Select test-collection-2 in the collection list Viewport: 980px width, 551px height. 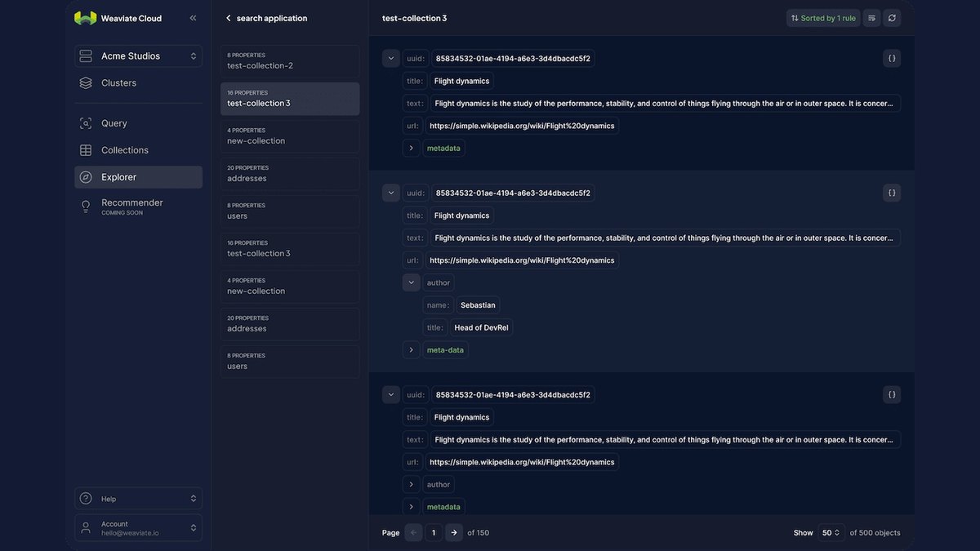tap(290, 61)
